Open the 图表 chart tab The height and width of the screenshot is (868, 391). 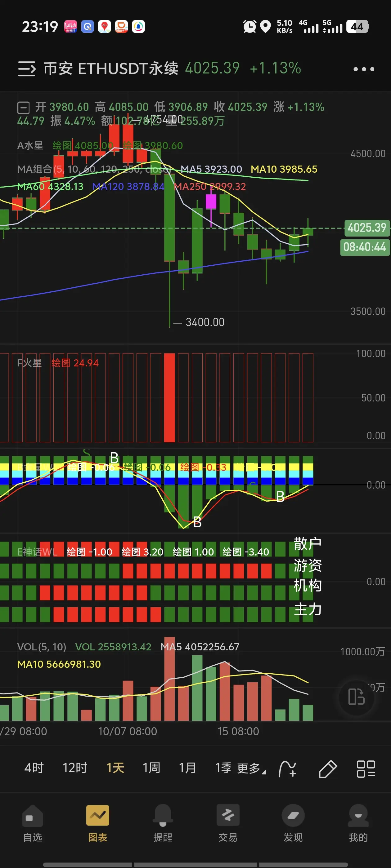(x=97, y=824)
